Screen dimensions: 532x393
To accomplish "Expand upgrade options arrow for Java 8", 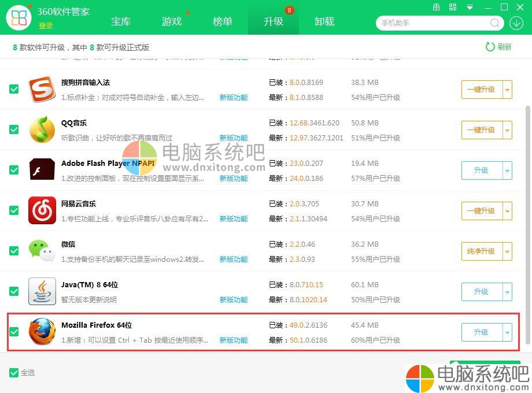I will (507, 292).
